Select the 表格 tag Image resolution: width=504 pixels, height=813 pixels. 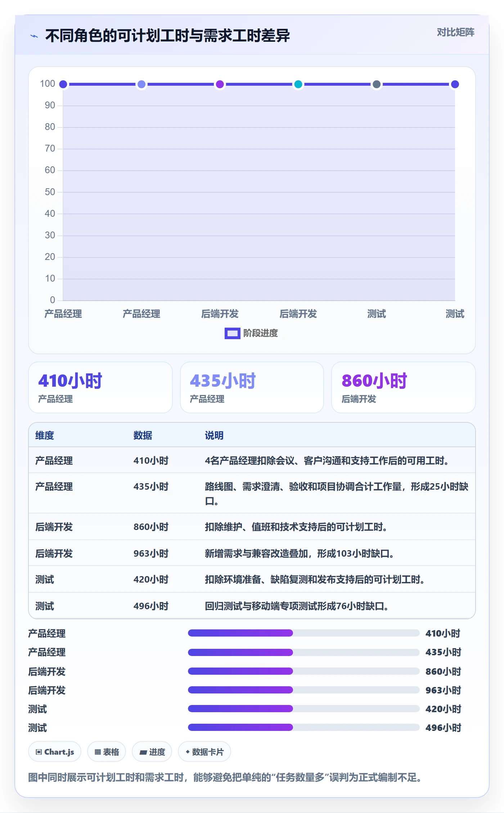[x=107, y=752]
